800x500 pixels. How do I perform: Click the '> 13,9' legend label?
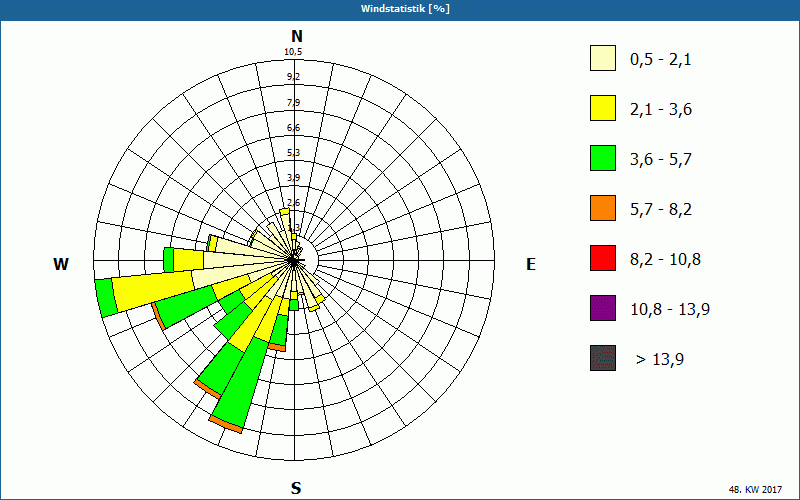[x=660, y=360]
